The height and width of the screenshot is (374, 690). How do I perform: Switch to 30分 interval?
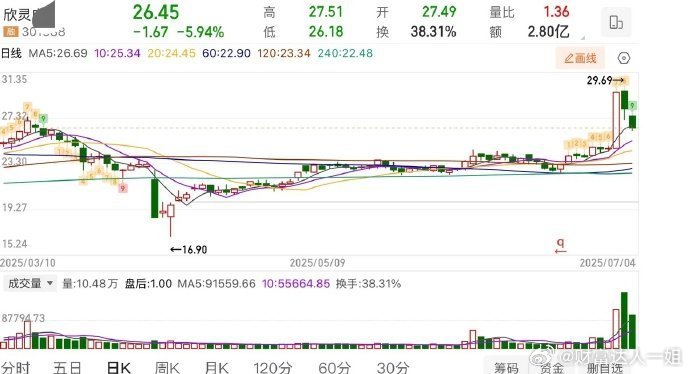coord(393,367)
